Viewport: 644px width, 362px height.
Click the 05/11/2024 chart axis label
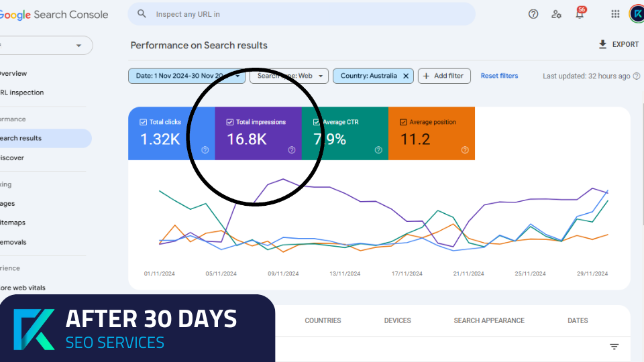click(221, 274)
